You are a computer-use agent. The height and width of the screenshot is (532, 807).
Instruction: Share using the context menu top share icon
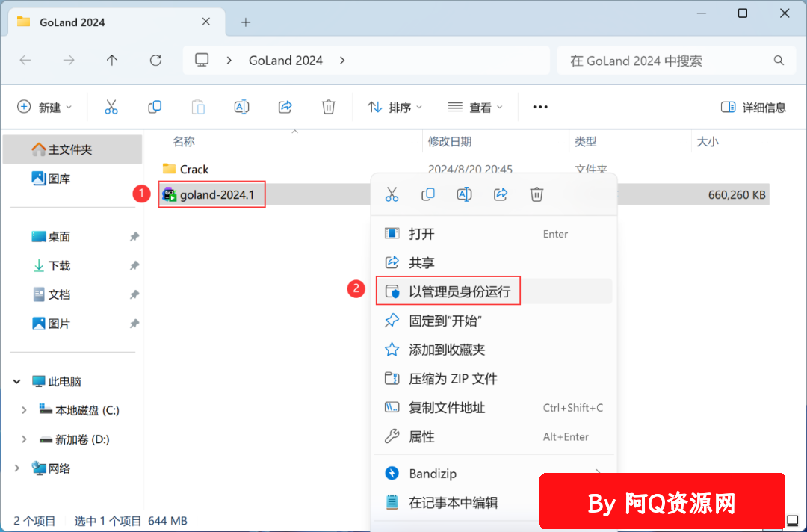500,194
